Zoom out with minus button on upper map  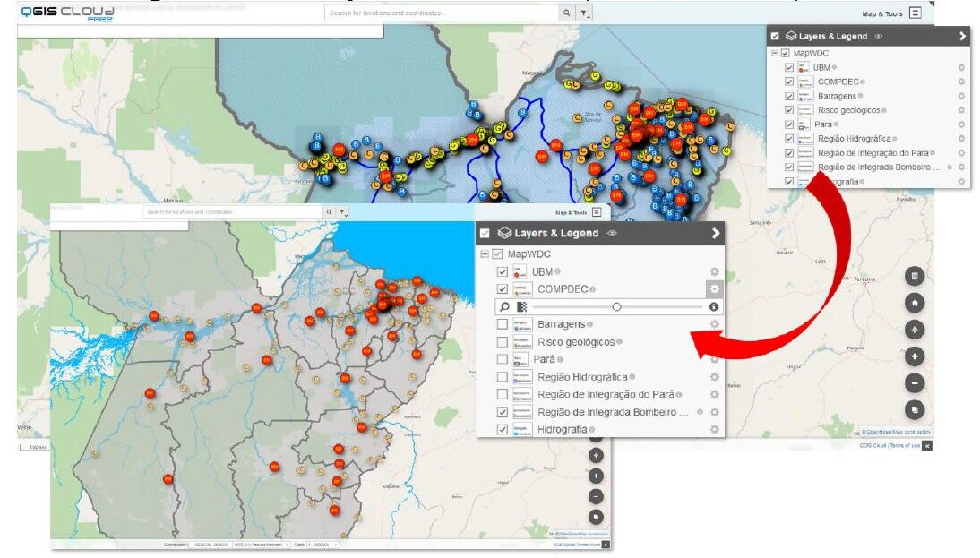coord(915,383)
